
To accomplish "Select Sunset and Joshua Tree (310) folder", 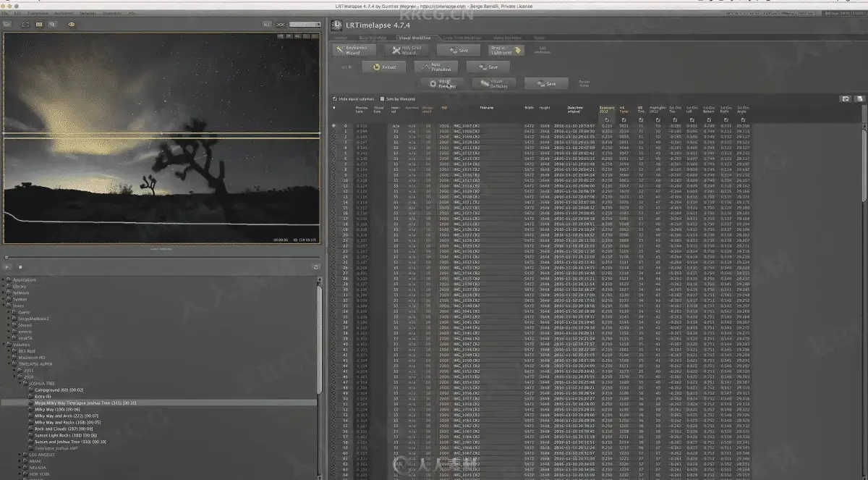I will (69, 442).
